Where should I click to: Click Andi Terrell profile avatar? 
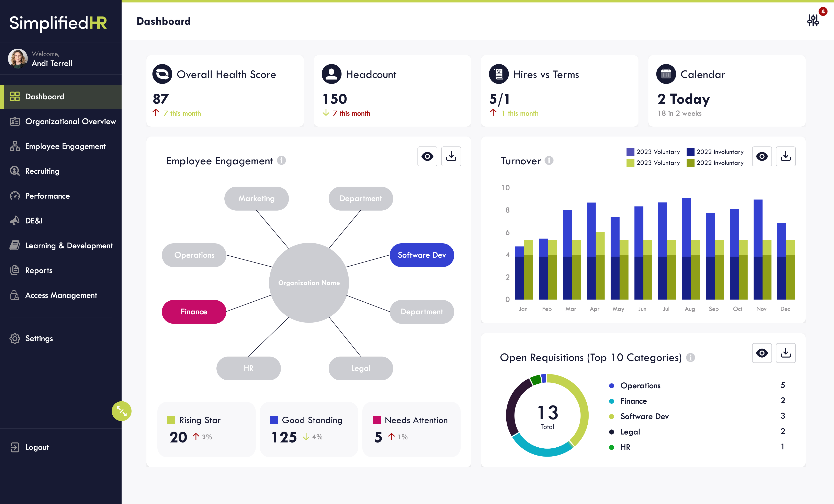(x=18, y=59)
